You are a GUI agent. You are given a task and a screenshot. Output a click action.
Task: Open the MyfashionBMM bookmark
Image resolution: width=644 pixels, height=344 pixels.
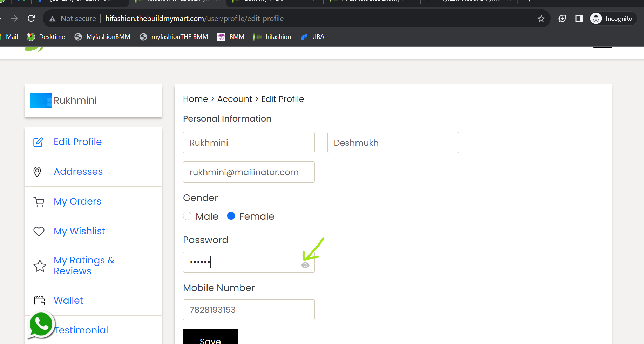pyautogui.click(x=102, y=37)
